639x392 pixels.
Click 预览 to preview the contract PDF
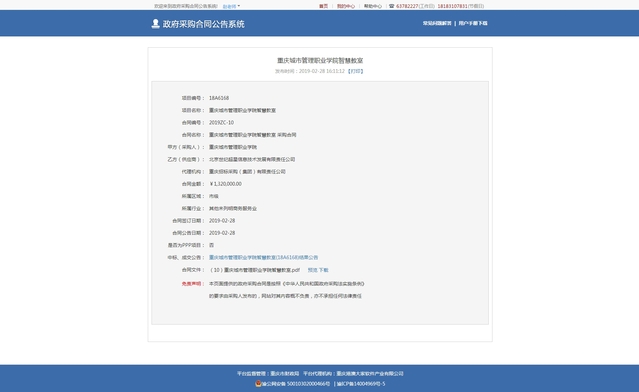pos(312,270)
